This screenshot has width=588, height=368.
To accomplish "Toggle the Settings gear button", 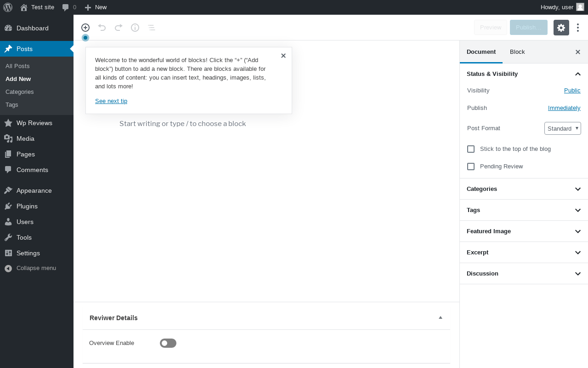I will coord(561,28).
